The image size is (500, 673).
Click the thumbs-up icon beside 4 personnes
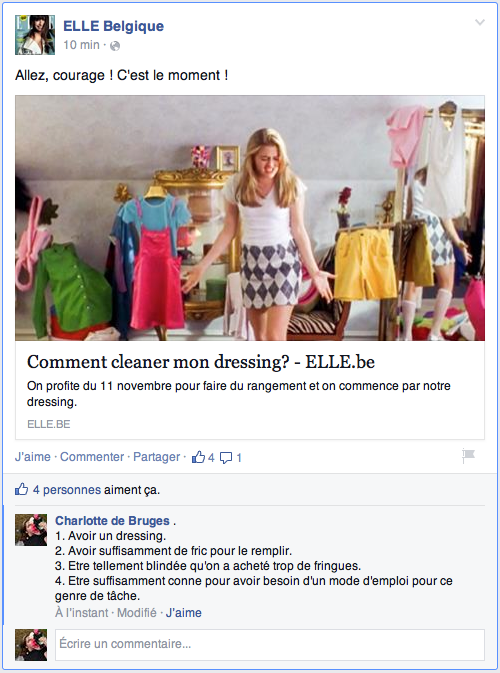coord(21,489)
